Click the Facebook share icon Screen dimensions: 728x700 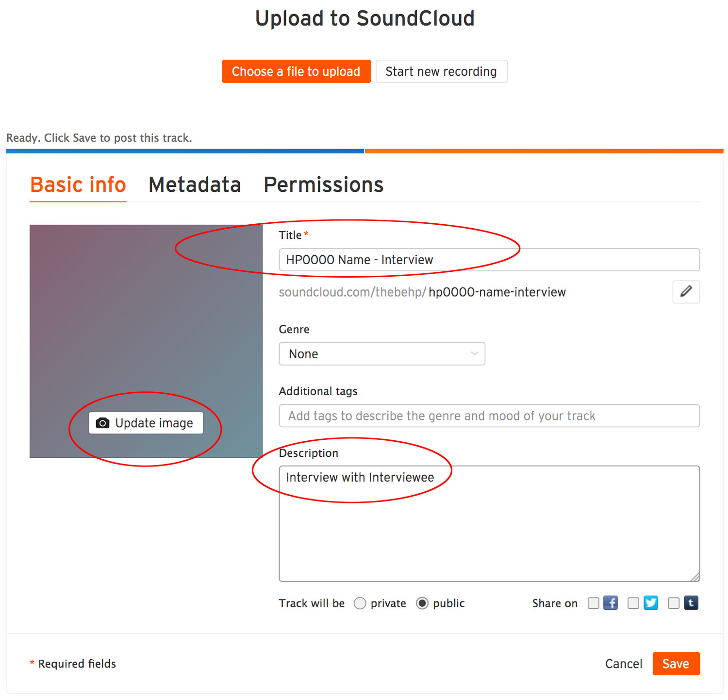610,603
